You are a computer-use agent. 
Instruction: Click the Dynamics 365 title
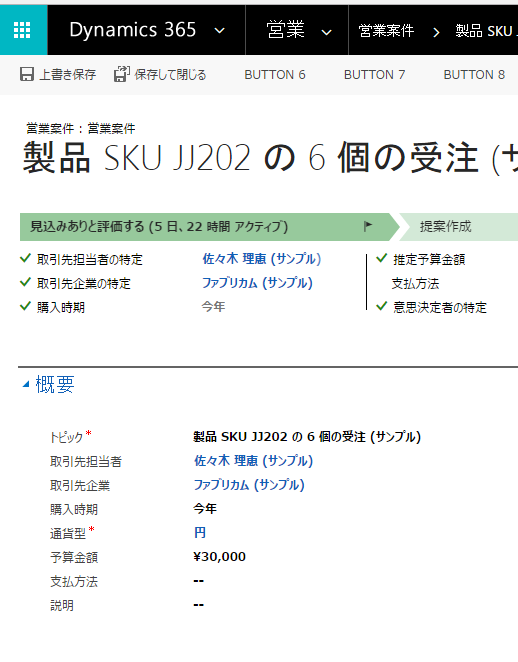[133, 30]
